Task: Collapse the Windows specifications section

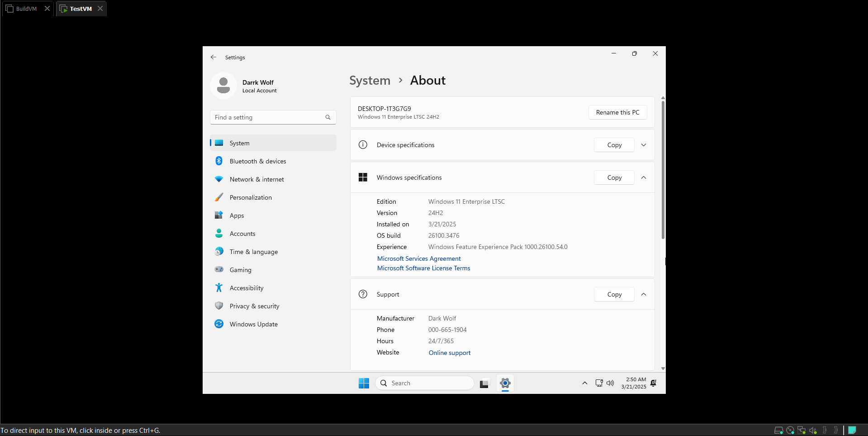Action: coord(644,177)
